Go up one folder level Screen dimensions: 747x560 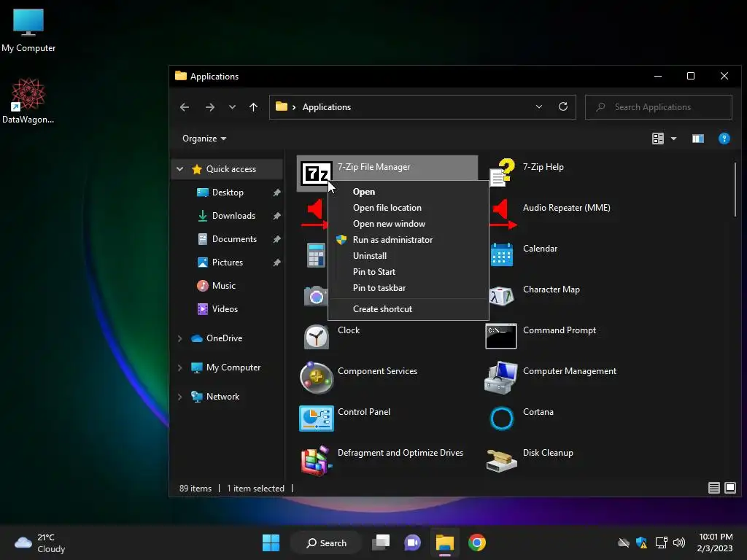(x=253, y=107)
